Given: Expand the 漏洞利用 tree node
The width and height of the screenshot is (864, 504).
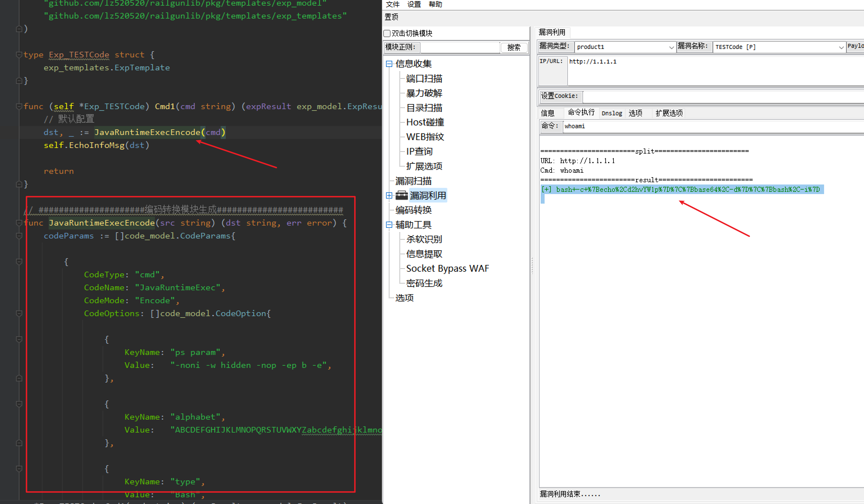Looking at the screenshot, I should [389, 195].
